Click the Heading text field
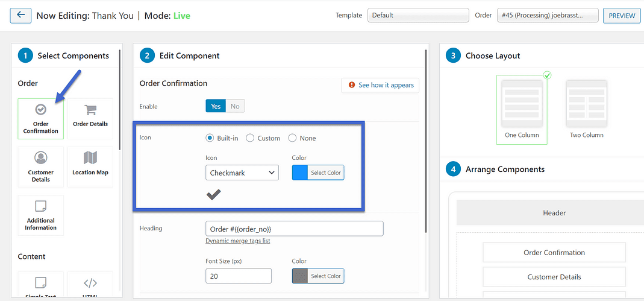The height and width of the screenshot is (301, 644). [x=295, y=229]
